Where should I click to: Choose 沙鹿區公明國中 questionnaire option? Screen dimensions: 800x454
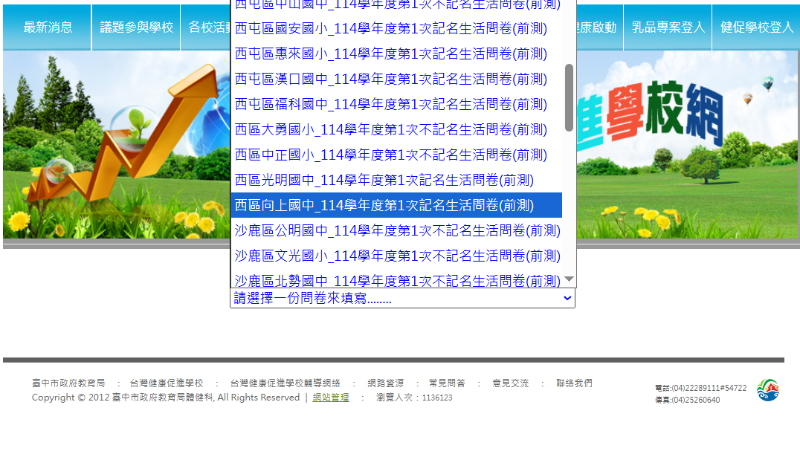coord(391,230)
